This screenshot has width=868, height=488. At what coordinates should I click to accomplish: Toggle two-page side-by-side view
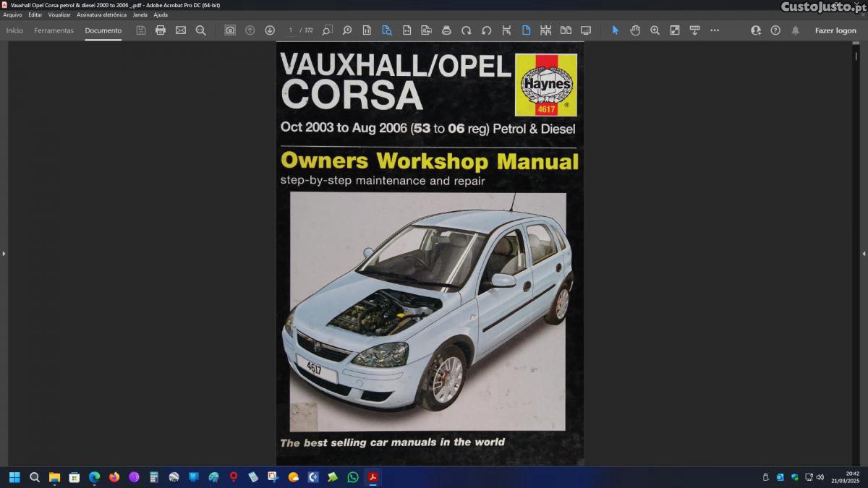(566, 30)
